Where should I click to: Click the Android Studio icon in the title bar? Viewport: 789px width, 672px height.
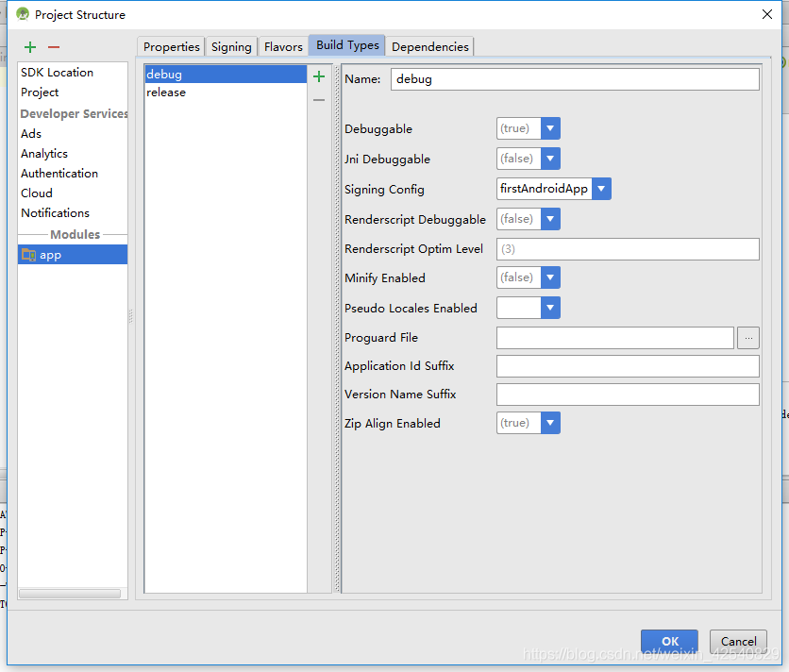[23, 14]
